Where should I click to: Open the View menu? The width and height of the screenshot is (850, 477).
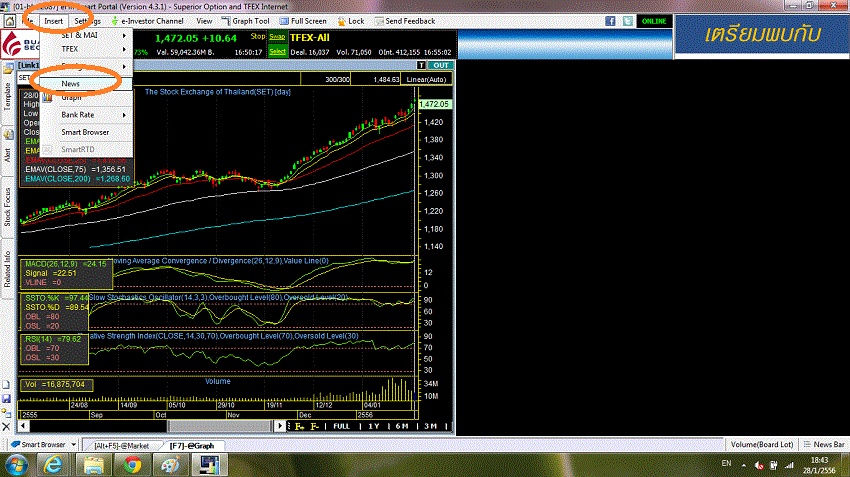204,21
